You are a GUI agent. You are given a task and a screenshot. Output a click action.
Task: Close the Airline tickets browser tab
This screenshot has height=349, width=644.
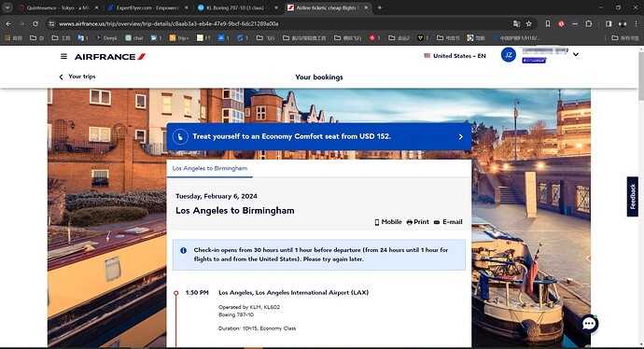[366, 7]
